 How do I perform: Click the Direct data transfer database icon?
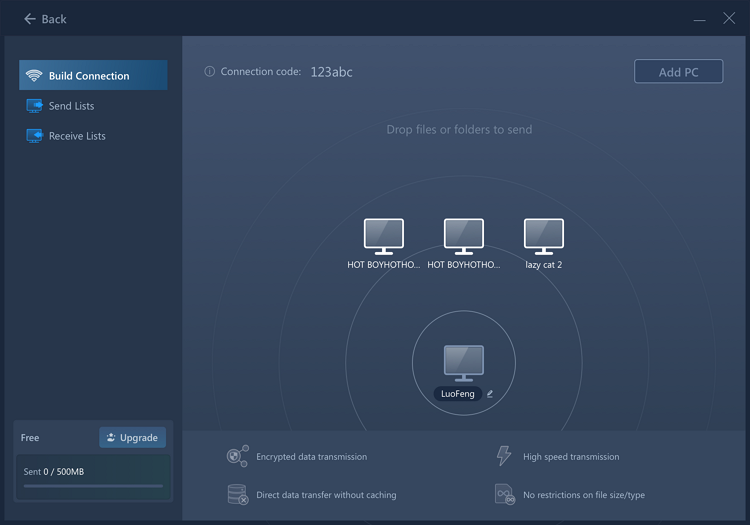pos(237,494)
